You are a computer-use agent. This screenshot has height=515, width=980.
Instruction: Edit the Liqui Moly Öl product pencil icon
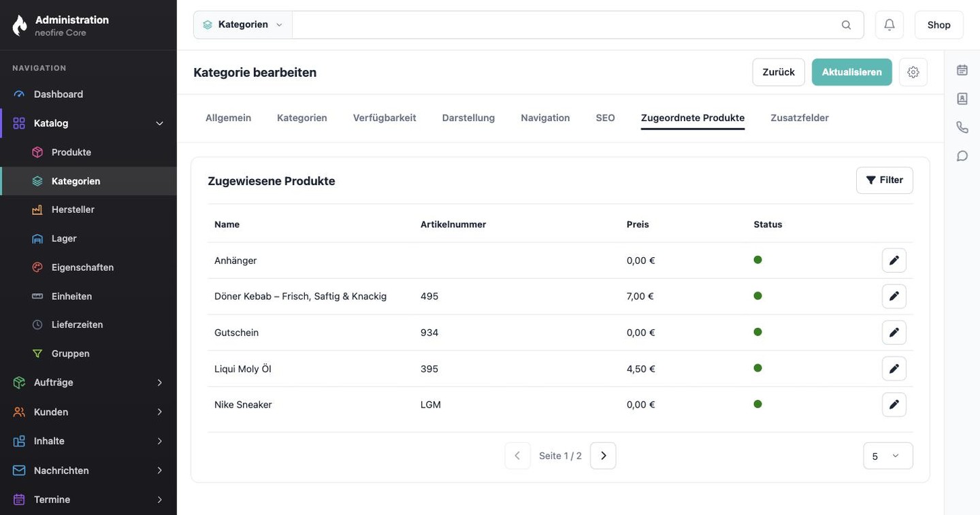894,369
